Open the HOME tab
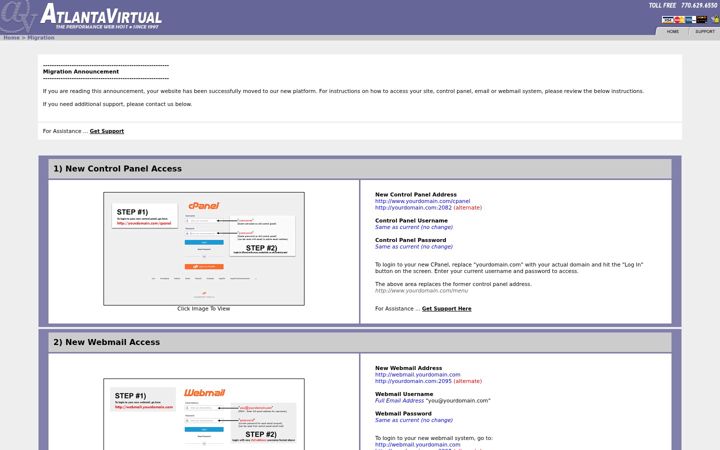 [x=673, y=31]
